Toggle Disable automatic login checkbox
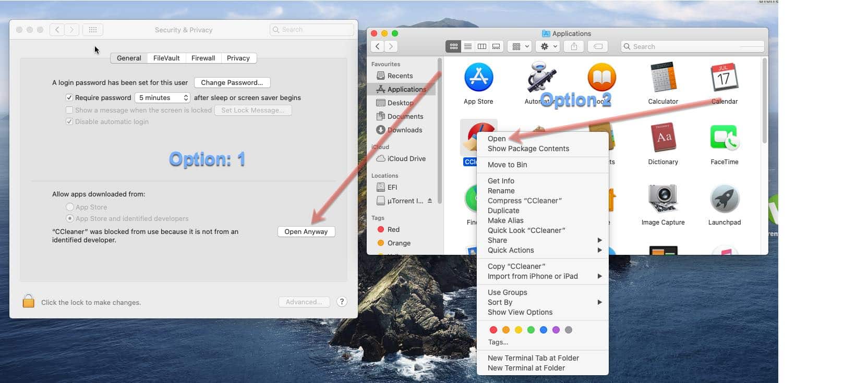This screenshot has width=868, height=383. 69,121
